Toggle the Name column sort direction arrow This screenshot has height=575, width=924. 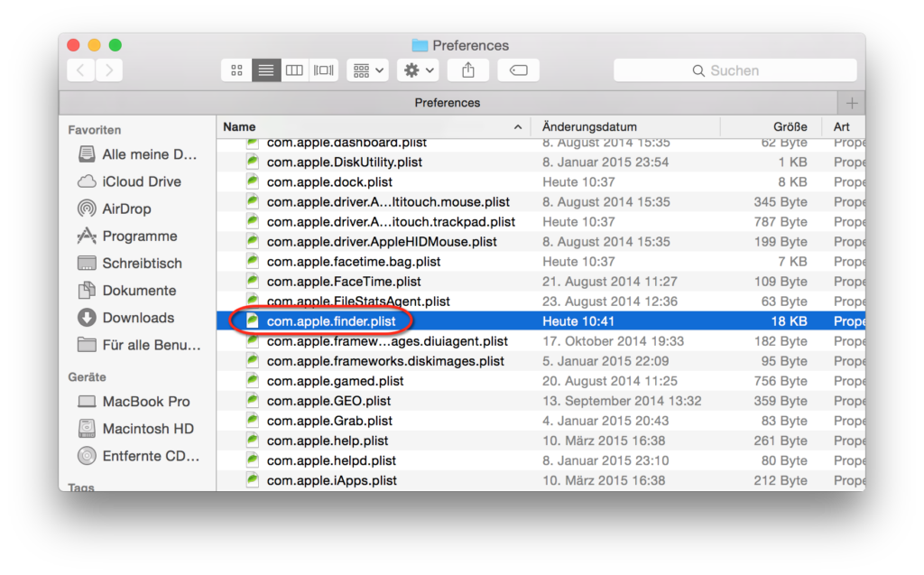(x=517, y=126)
